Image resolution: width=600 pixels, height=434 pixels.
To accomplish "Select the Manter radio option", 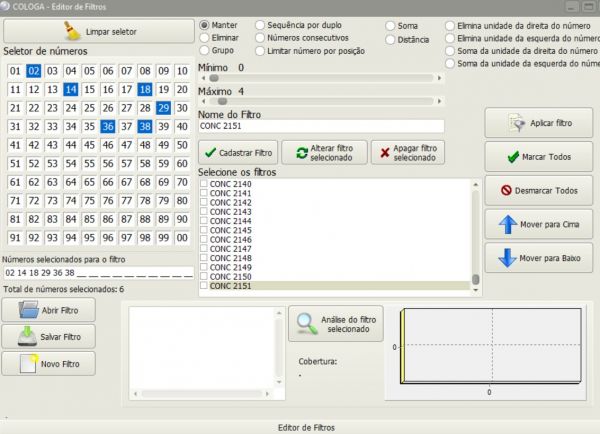I will pos(205,25).
